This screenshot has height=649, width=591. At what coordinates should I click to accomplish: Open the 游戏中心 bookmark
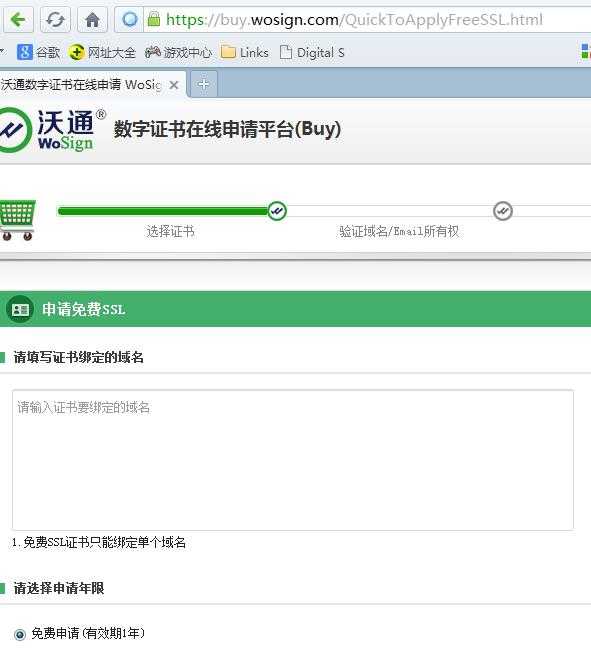pos(178,52)
